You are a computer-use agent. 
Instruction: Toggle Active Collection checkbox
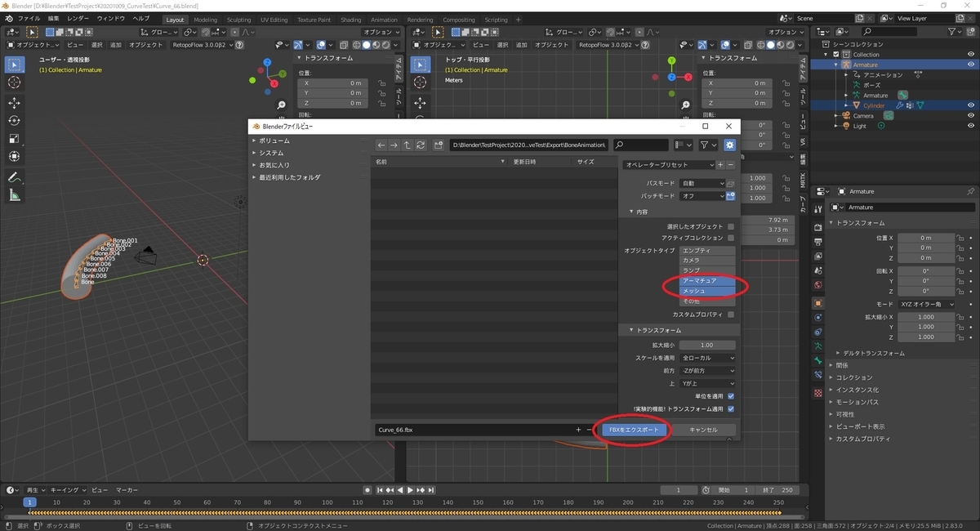[x=731, y=238]
